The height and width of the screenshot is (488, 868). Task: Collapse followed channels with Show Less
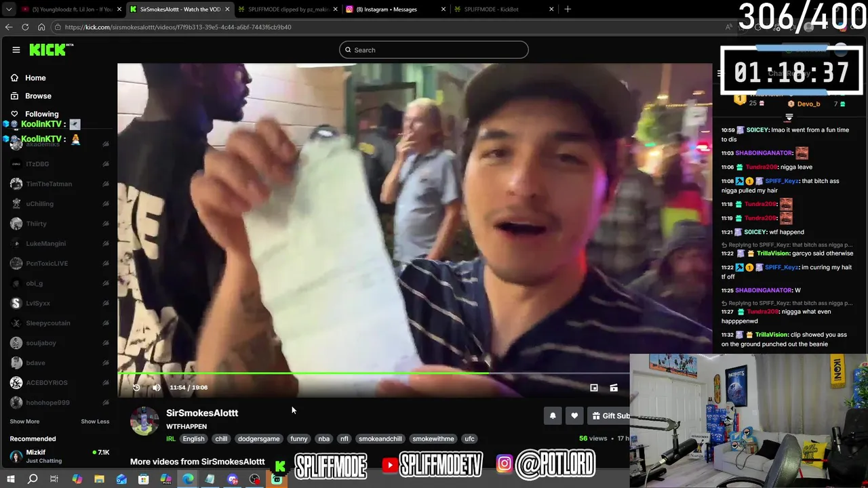95,422
